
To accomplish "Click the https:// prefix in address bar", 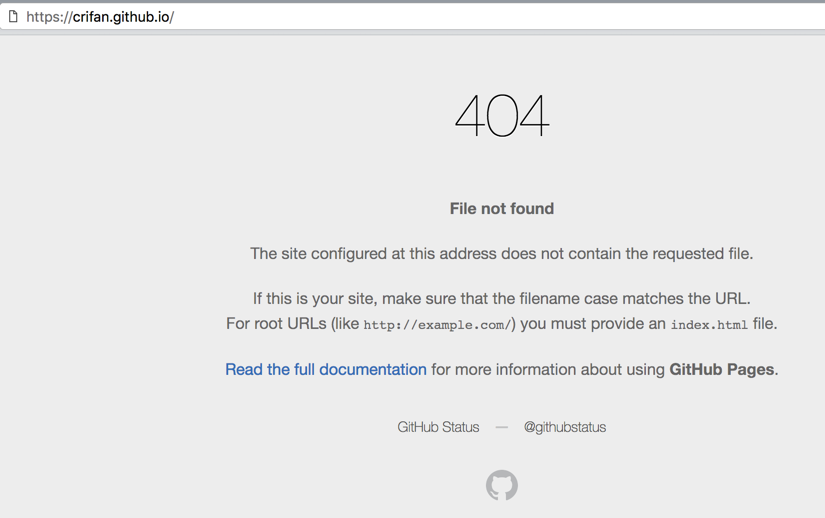I will coord(49,17).
